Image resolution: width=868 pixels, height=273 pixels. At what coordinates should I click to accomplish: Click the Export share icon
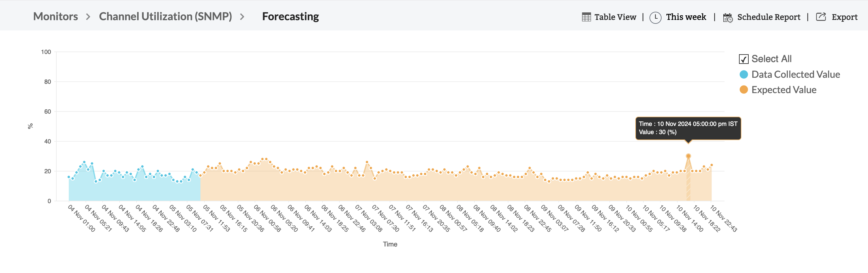(820, 17)
